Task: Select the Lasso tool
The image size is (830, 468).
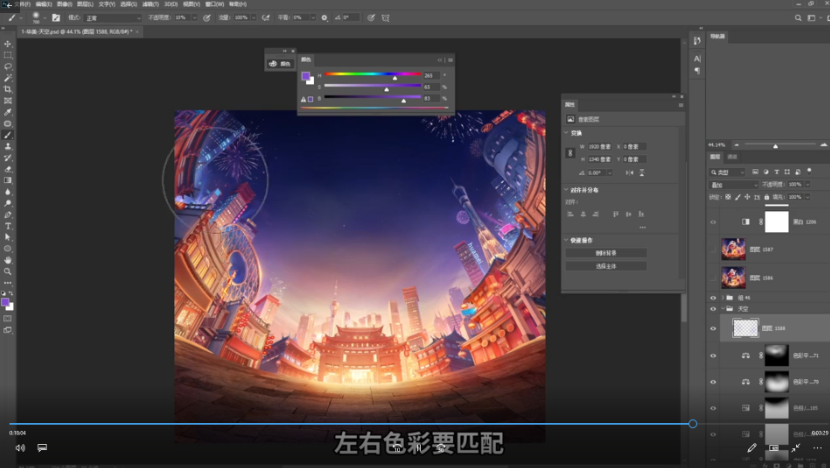Action: [x=7, y=67]
